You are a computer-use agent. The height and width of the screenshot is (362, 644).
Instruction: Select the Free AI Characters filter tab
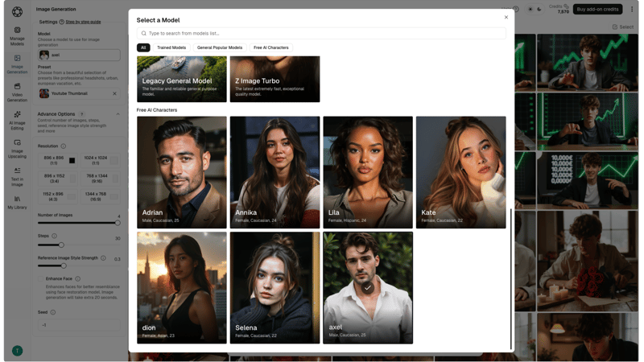pos(271,47)
